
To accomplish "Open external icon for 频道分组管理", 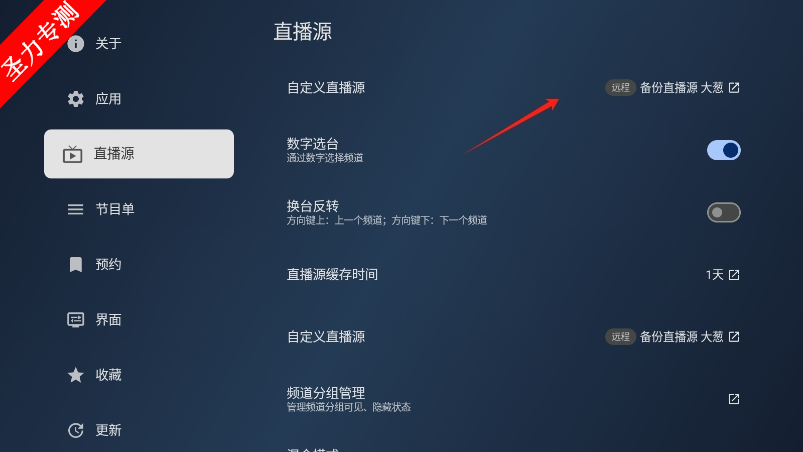I will [734, 399].
